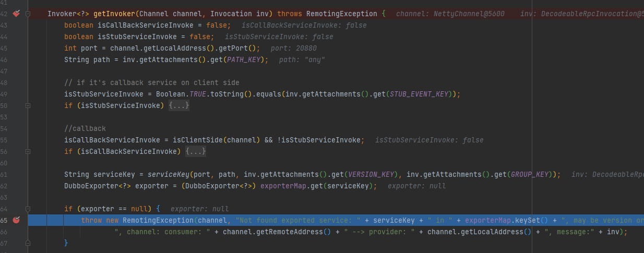Image resolution: width=644 pixels, height=253 pixels.
Task: Toggle the breakpoint on the throw statement line 65
Action: tap(16, 220)
